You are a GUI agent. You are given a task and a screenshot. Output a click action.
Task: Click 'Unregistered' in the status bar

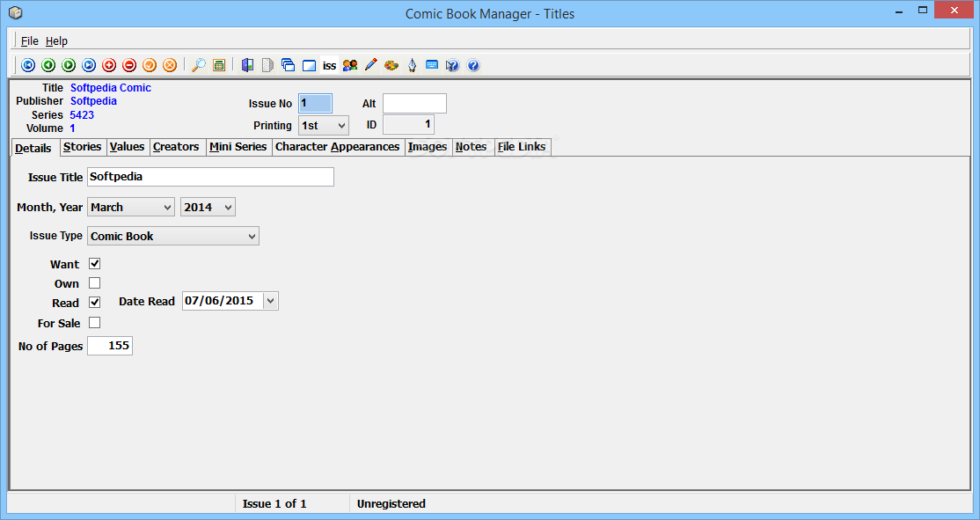click(391, 504)
